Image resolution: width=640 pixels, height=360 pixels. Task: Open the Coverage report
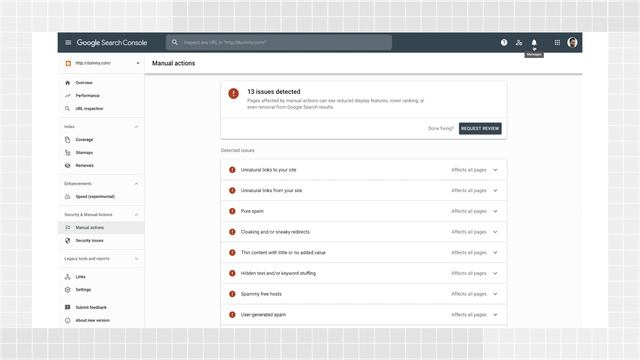coord(84,140)
